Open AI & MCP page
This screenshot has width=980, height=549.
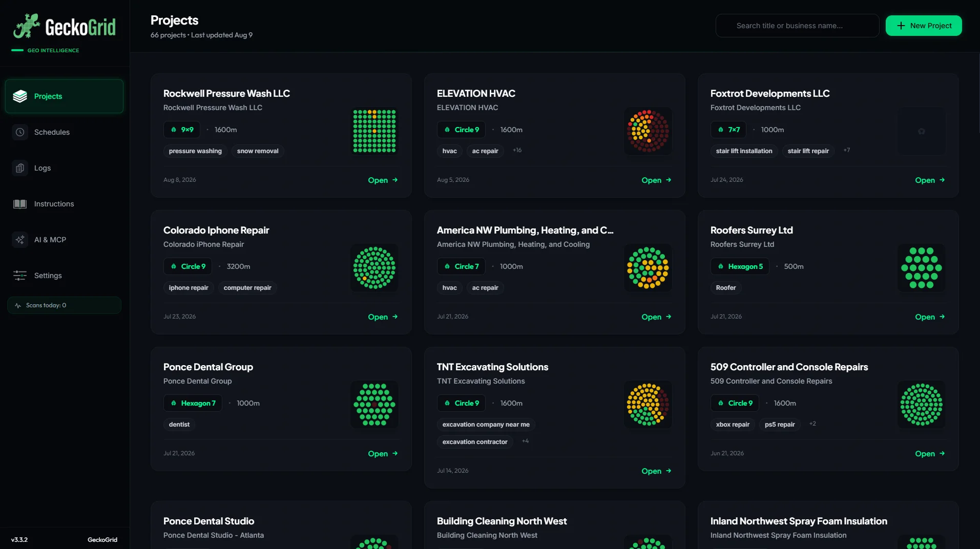click(x=64, y=240)
